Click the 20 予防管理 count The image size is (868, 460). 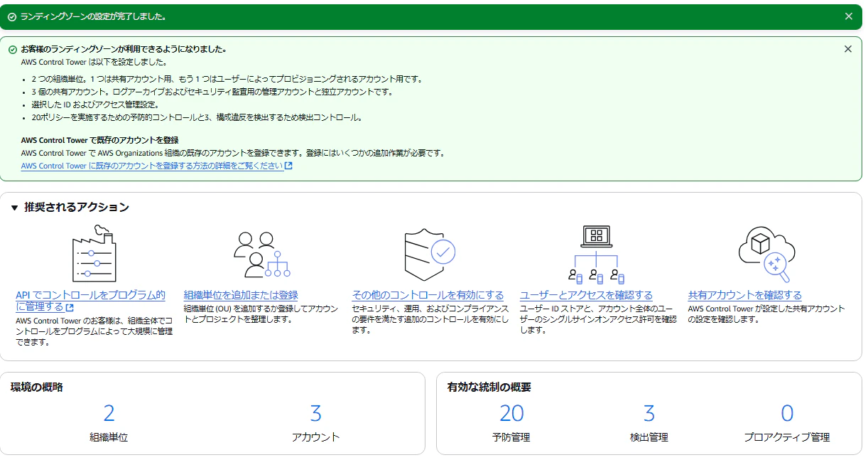coord(511,413)
